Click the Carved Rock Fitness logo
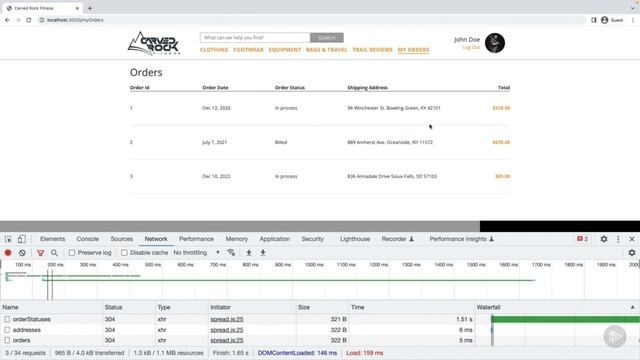 [x=154, y=43]
